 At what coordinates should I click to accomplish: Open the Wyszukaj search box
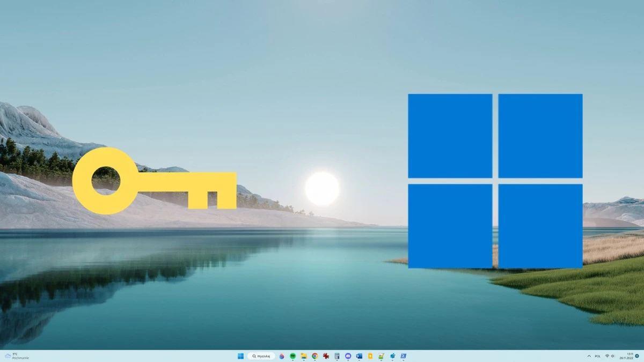(x=262, y=356)
